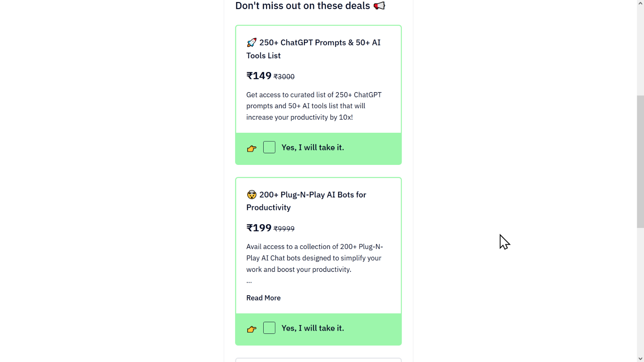Click the 250+ ChatGPT Prompts title

[x=314, y=49]
